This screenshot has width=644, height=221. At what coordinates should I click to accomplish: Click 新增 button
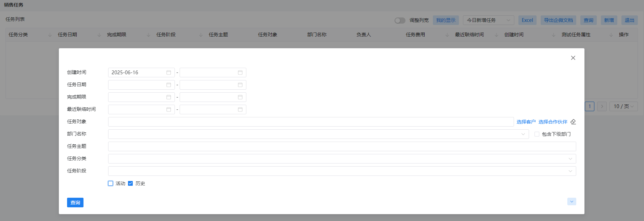pyautogui.click(x=609, y=20)
